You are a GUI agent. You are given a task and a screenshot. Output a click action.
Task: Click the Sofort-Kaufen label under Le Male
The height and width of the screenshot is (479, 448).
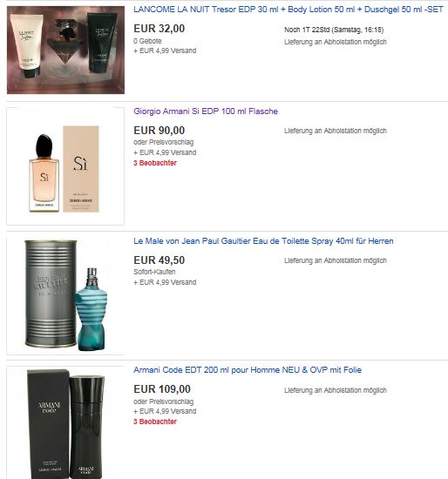[154, 272]
